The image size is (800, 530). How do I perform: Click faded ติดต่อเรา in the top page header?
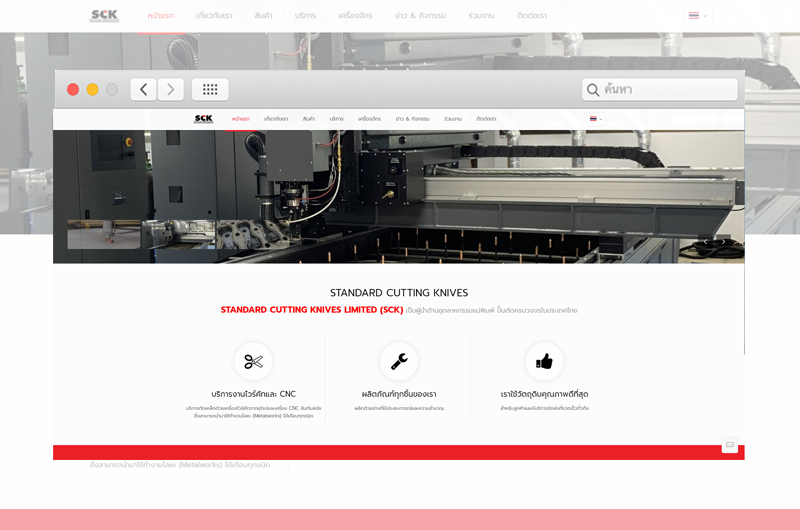532,16
